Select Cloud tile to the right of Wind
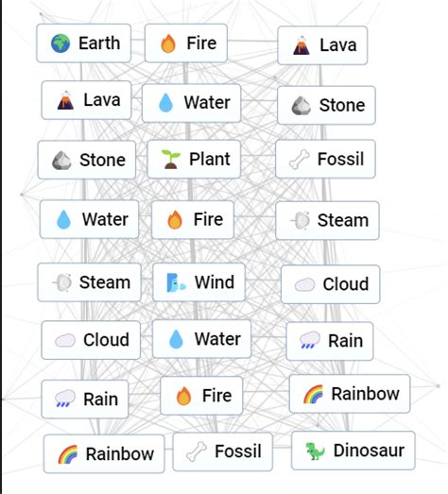448x494 pixels. coord(331,284)
